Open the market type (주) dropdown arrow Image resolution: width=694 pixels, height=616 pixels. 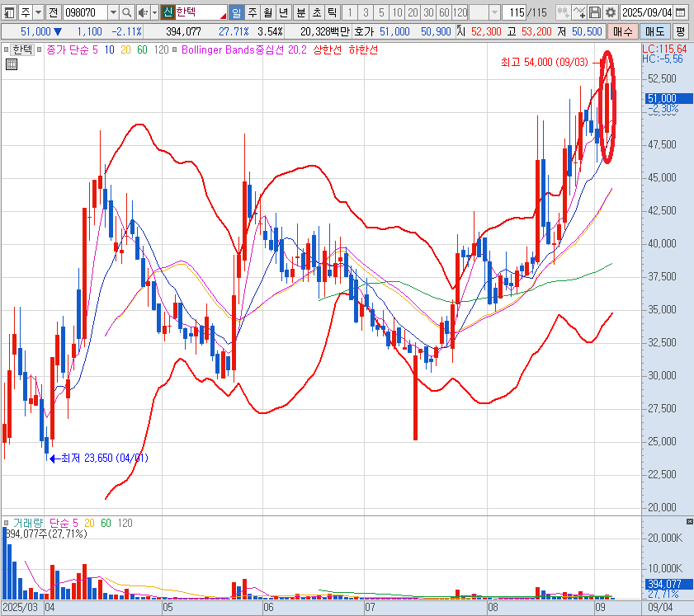pos(37,12)
